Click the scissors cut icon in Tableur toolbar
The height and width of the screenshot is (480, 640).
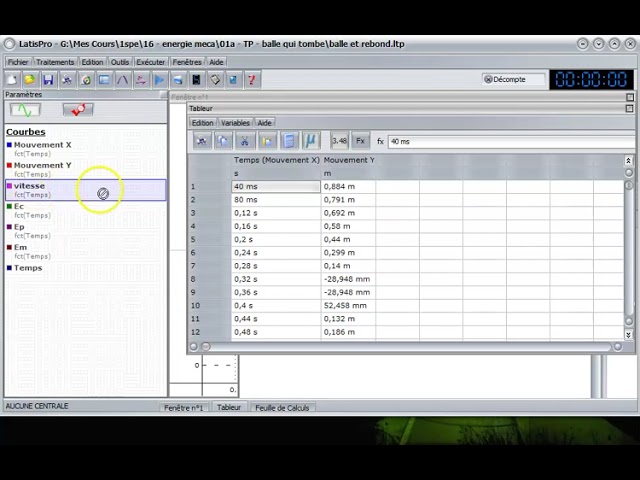[x=245, y=141]
